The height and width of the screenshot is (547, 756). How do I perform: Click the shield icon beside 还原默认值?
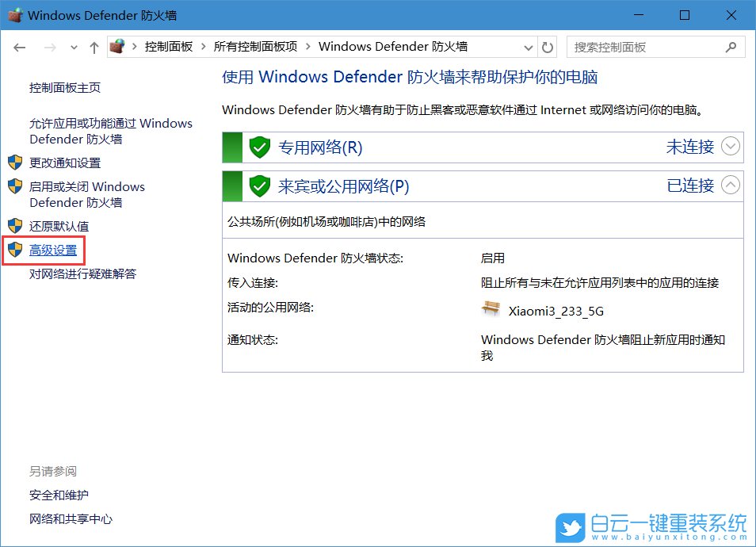coord(15,226)
